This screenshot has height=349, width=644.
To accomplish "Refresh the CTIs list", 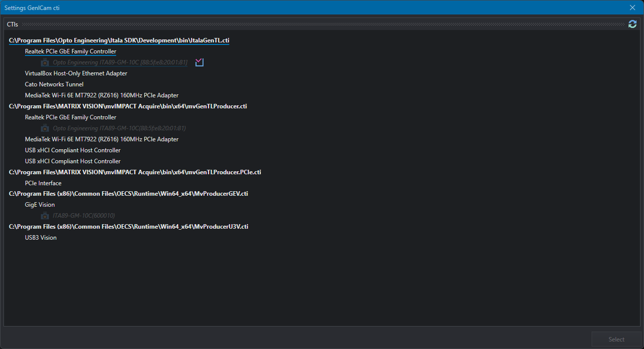I will coord(632,24).
